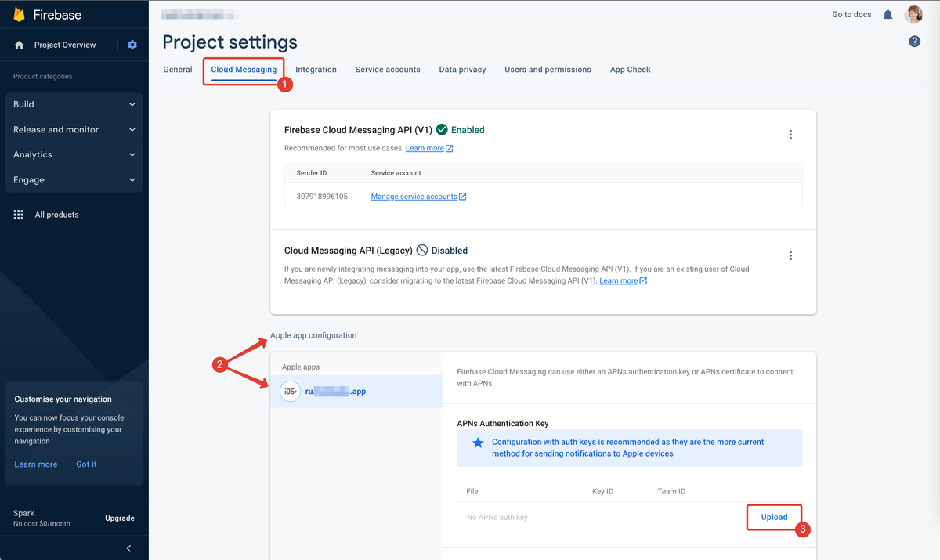
Task: Click the Sender ID value 307918996105
Action: click(322, 197)
